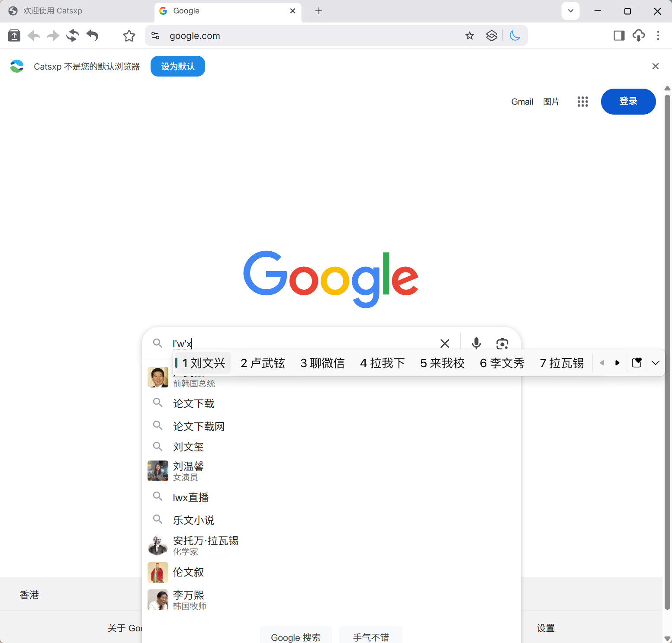672x643 pixels.
Task: Go forward with the forward arrow
Action: pos(53,35)
